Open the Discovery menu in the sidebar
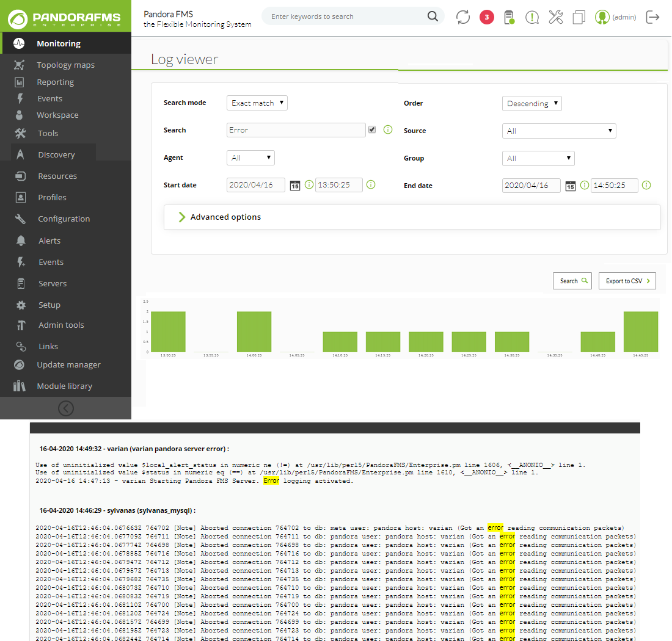 pyautogui.click(x=56, y=154)
